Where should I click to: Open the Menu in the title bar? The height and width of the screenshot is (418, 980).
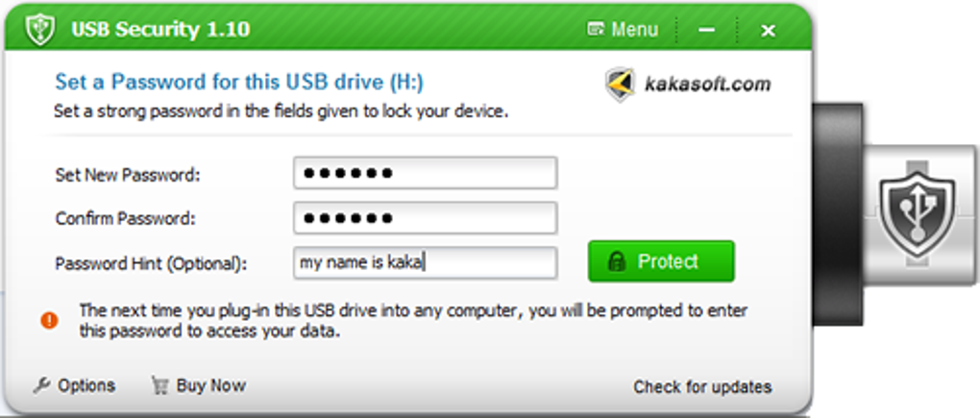coord(623,30)
